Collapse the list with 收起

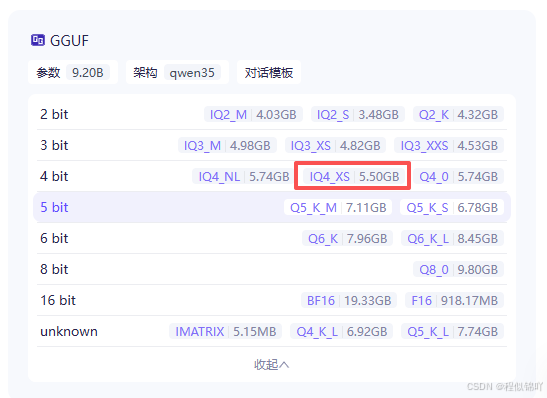(271, 365)
